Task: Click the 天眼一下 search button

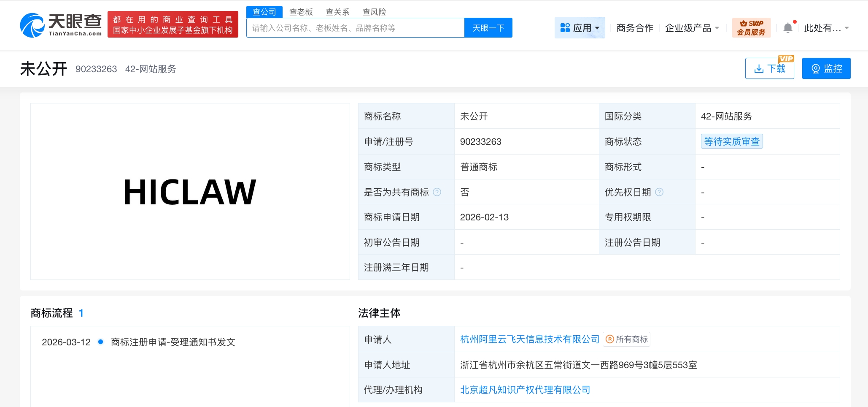Action: tap(488, 27)
